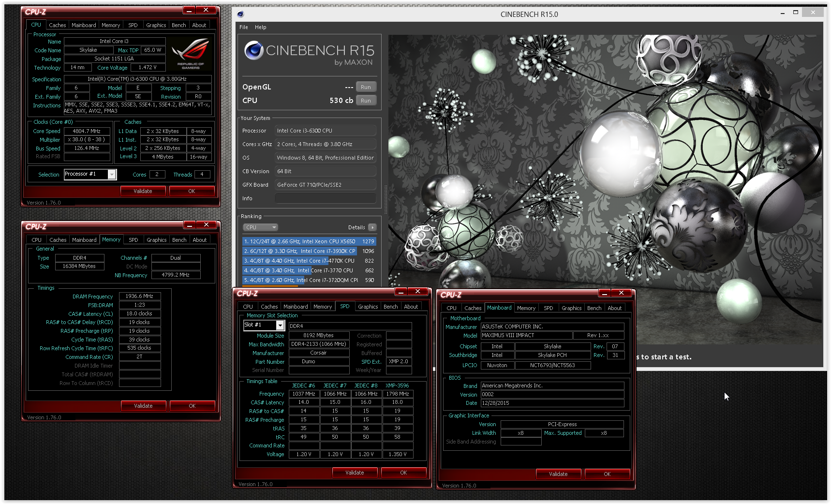831x504 pixels.
Task: Click the LPCIO value NCT6793/NCT5563
Action: click(x=552, y=365)
